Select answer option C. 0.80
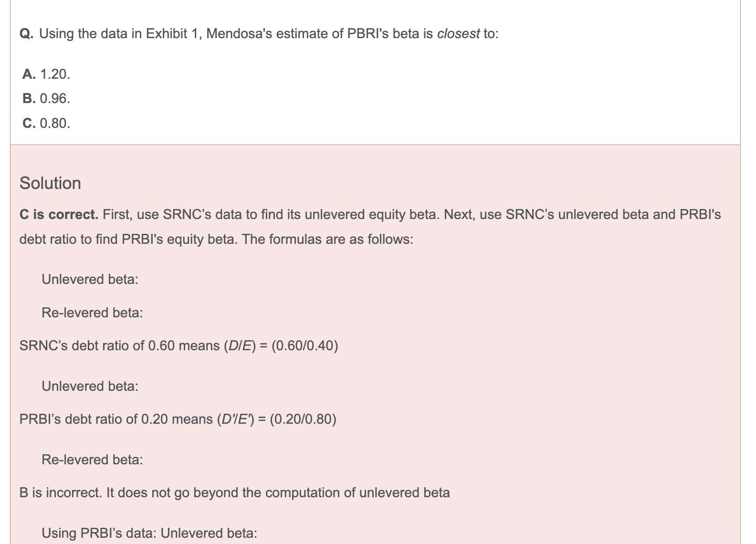The height and width of the screenshot is (544, 756). pyautogui.click(x=46, y=123)
